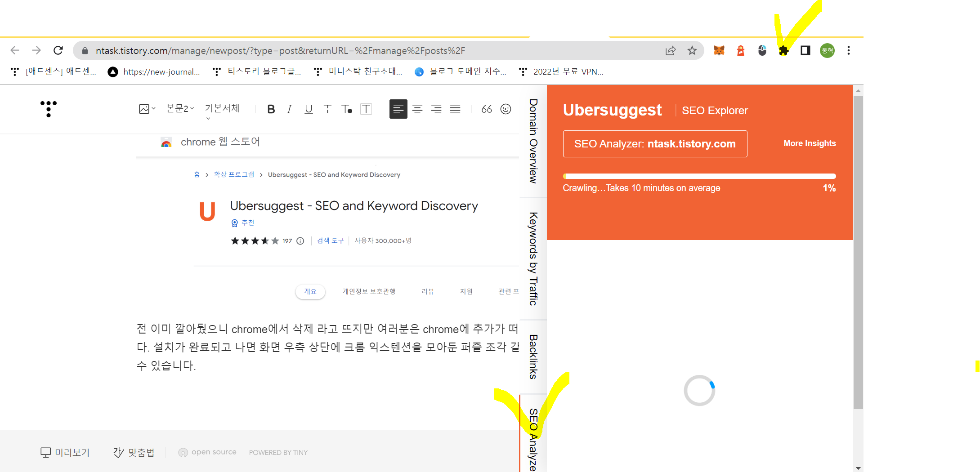Open the MetaMask fox extension
The width and height of the screenshot is (980, 472).
(719, 50)
